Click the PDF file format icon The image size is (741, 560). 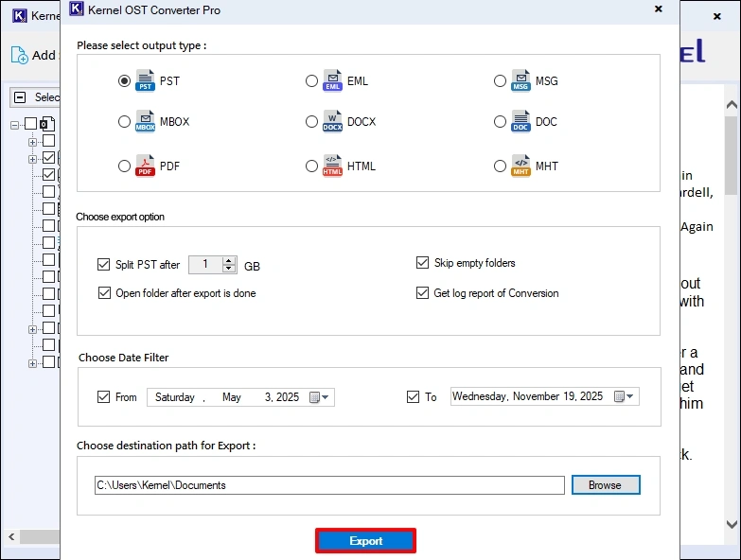145,166
